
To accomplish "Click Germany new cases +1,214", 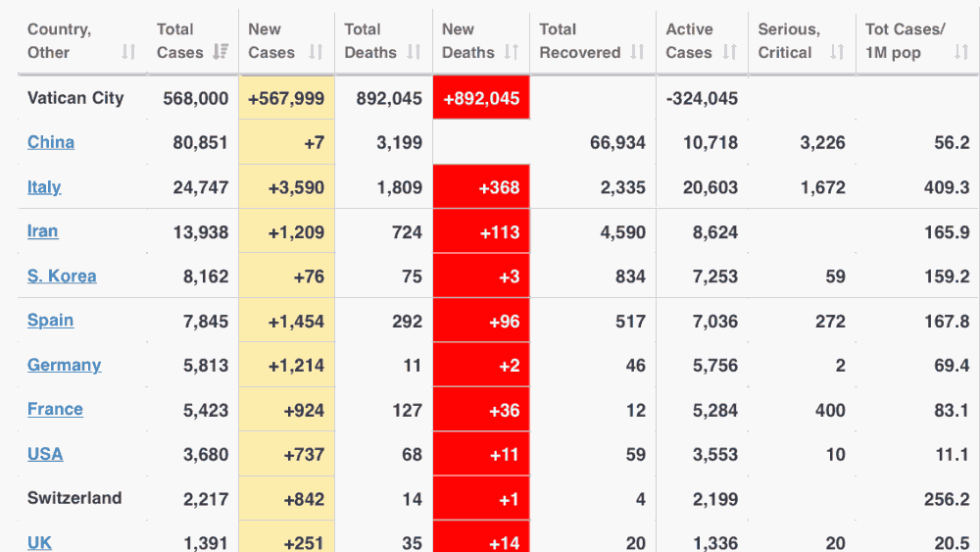I will 296,366.
